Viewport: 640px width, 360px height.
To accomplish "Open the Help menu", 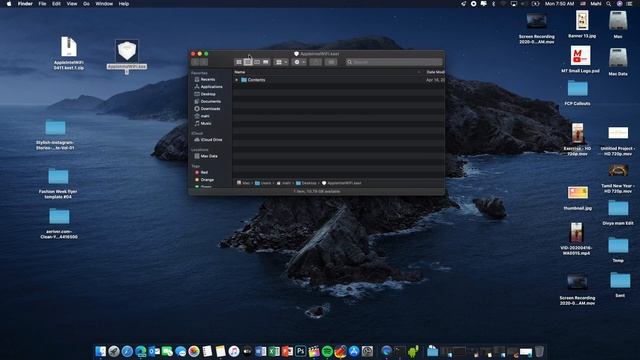I will [x=124, y=4].
